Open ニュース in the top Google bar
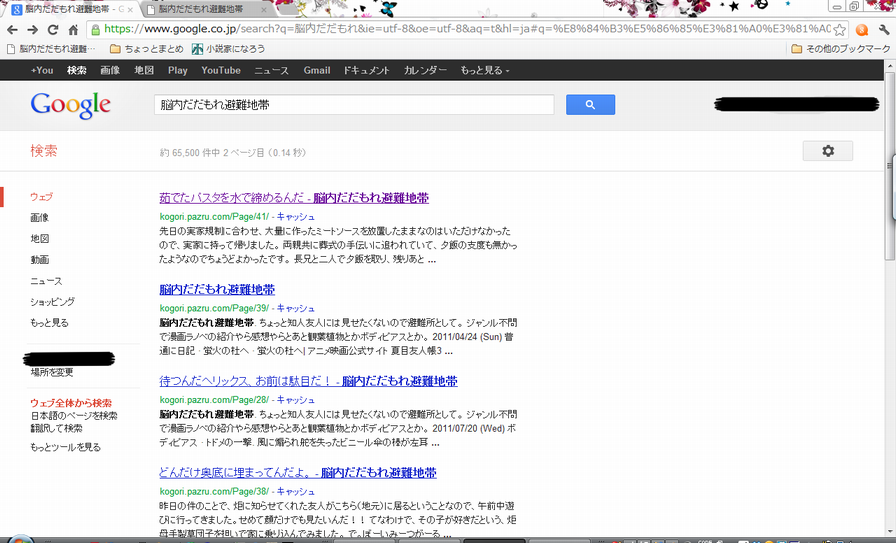This screenshot has width=896, height=543. tap(271, 70)
